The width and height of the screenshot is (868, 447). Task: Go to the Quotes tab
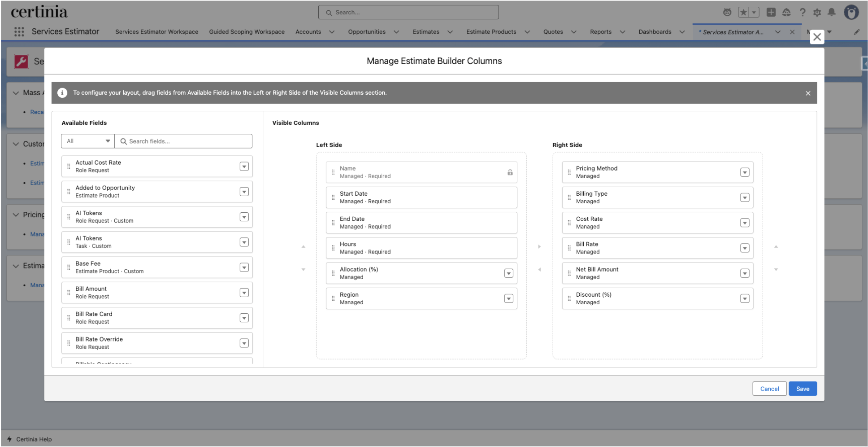click(553, 32)
